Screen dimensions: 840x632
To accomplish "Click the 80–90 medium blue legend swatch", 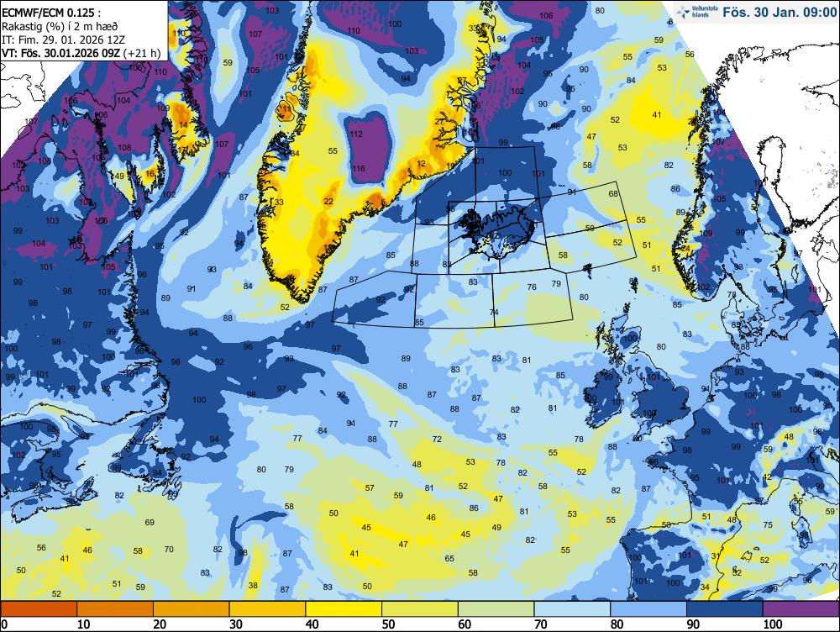I will 648,608.
